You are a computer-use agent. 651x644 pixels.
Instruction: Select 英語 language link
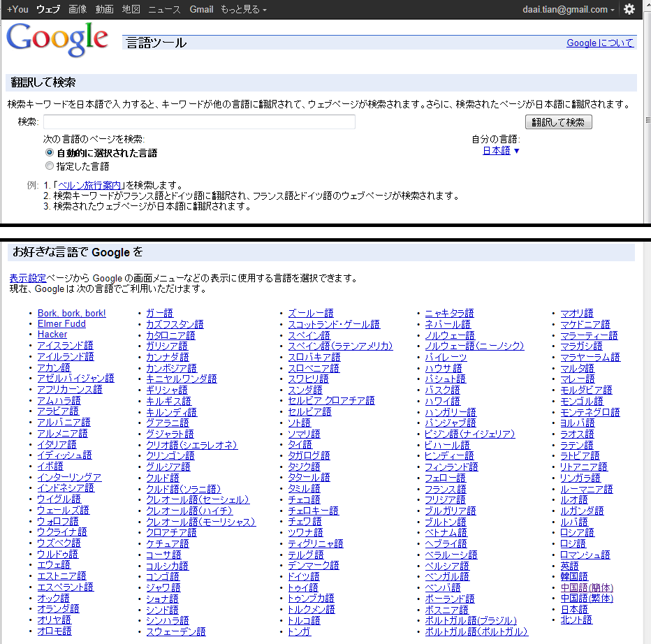(570, 566)
